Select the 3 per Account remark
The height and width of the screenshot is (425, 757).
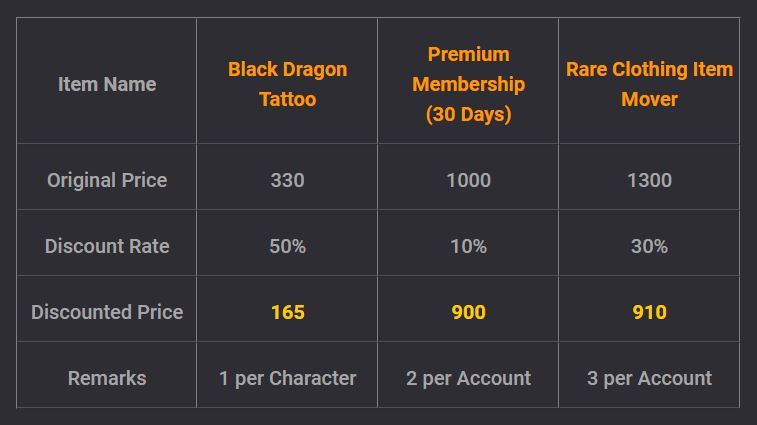pos(649,379)
